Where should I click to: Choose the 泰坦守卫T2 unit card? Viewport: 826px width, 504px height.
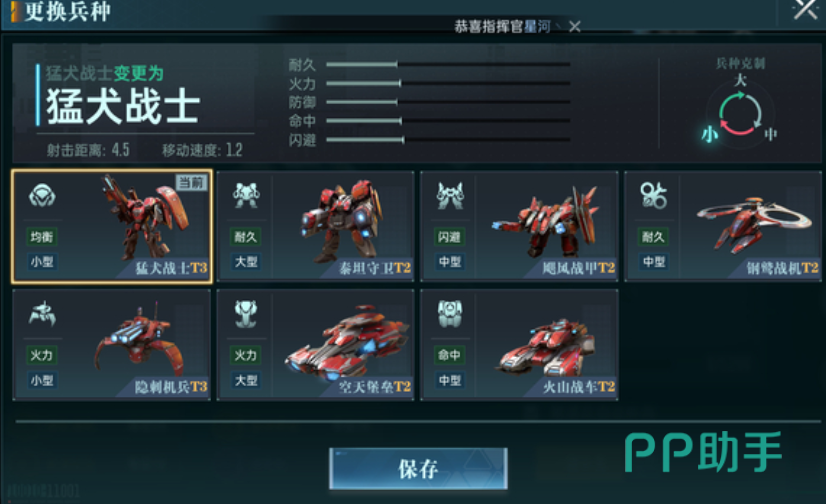[x=316, y=226]
